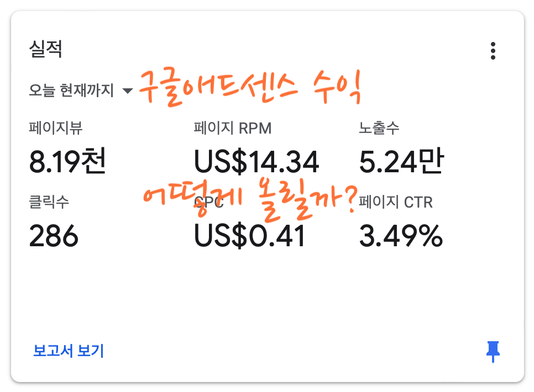Select the 노출수 figure 5.24만

403,160
